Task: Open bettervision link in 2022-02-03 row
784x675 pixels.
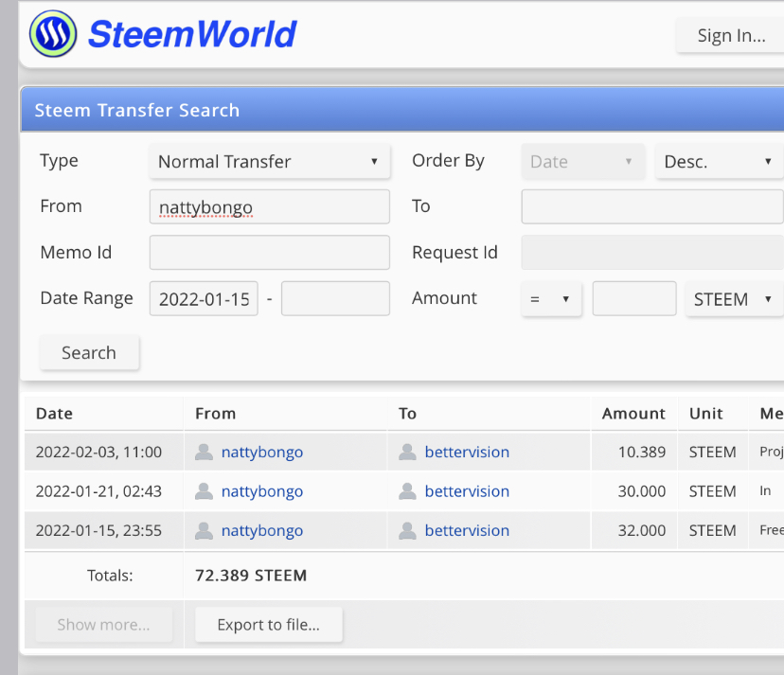Action: tap(467, 452)
